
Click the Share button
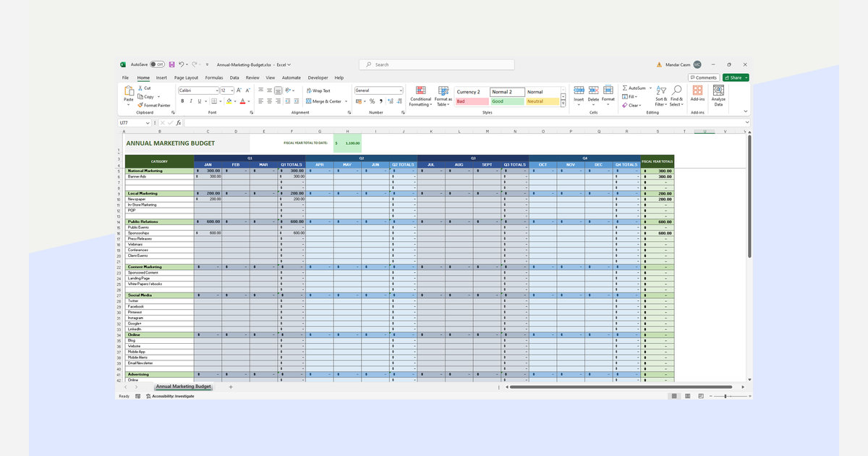[735, 77]
